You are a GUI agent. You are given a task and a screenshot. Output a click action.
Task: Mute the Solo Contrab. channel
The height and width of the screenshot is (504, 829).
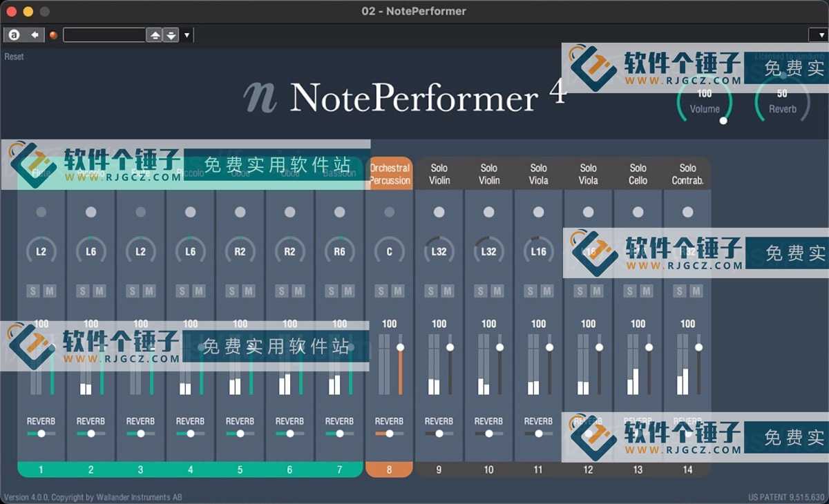tap(696, 291)
